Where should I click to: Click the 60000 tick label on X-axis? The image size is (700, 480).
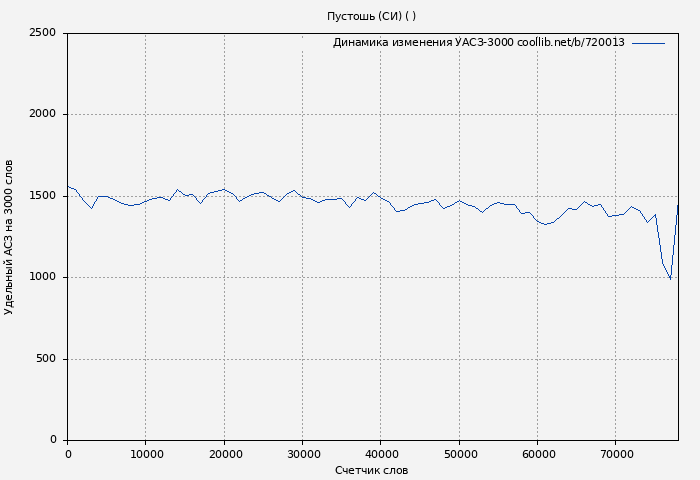tap(537, 454)
